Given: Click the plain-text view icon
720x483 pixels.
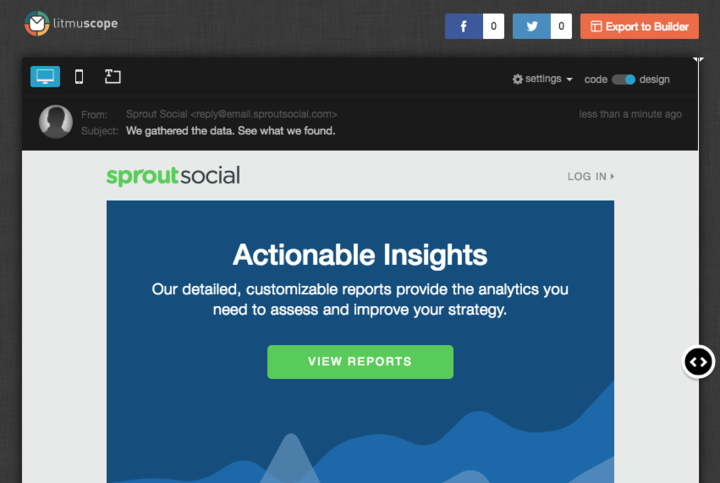Looking at the screenshot, I should click(x=112, y=77).
